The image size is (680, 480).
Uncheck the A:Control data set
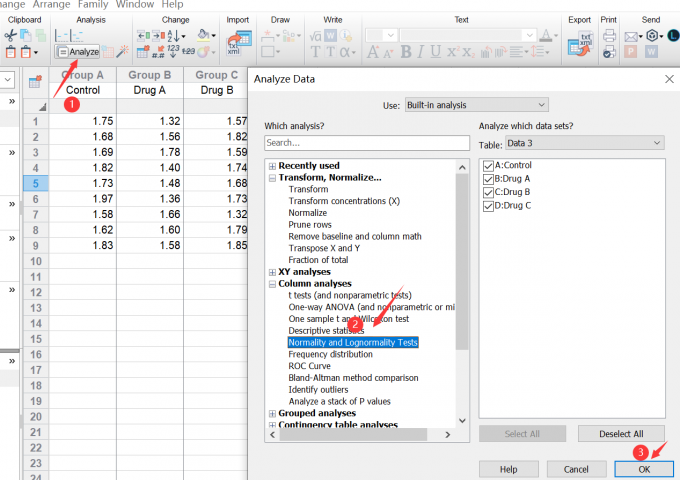pyautogui.click(x=488, y=165)
